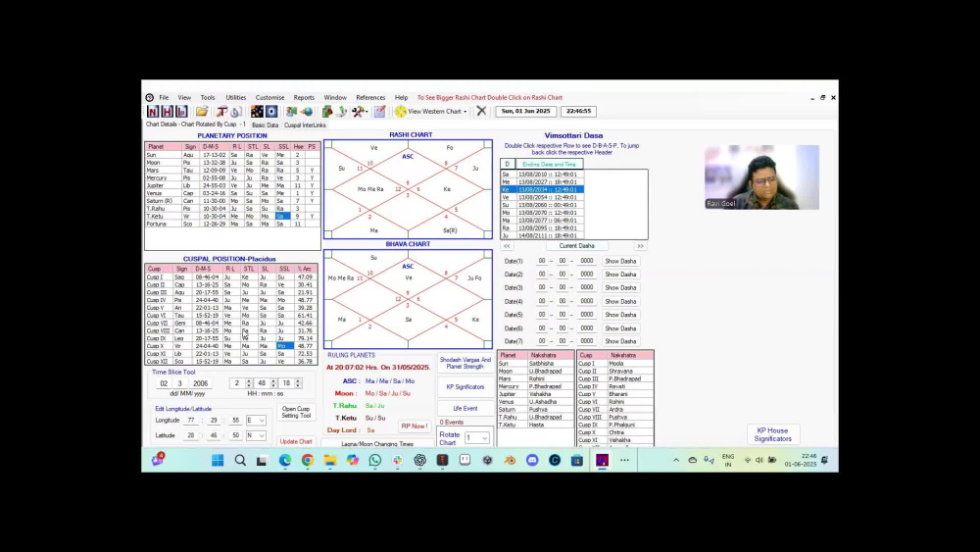Click the people matching toolbar icon
The width and height of the screenshot is (980, 552).
click(x=292, y=111)
